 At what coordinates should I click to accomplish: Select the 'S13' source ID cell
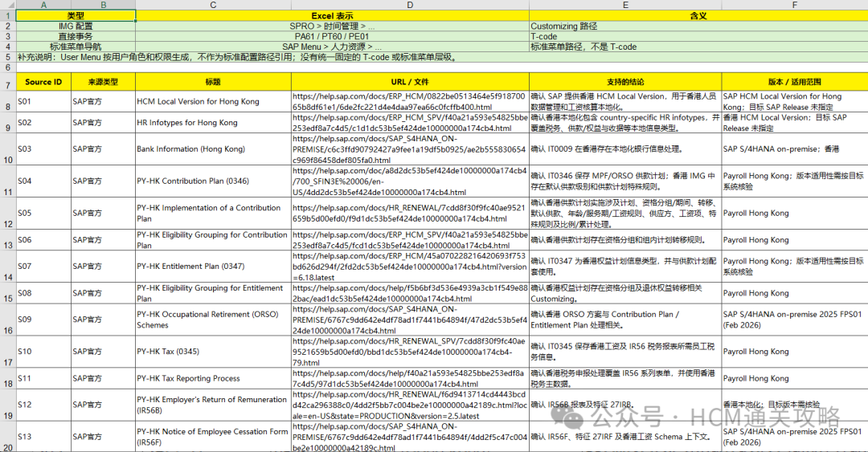coord(43,437)
